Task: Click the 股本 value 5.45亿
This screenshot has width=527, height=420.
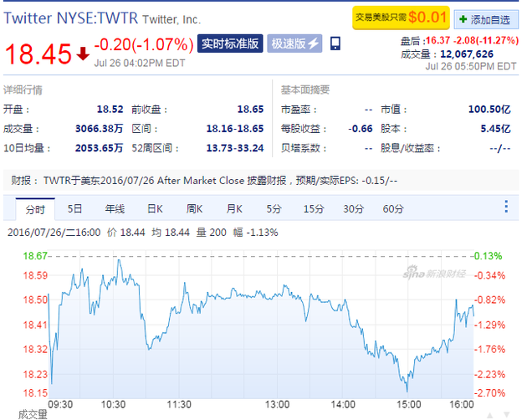Action: click(x=495, y=129)
